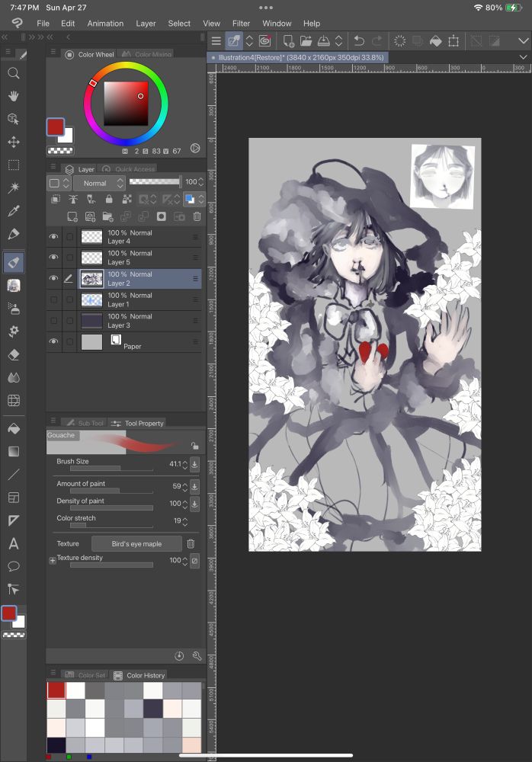Select the Auto select magic wand tool
Image resolution: width=532 pixels, height=762 pixels.
(14, 187)
